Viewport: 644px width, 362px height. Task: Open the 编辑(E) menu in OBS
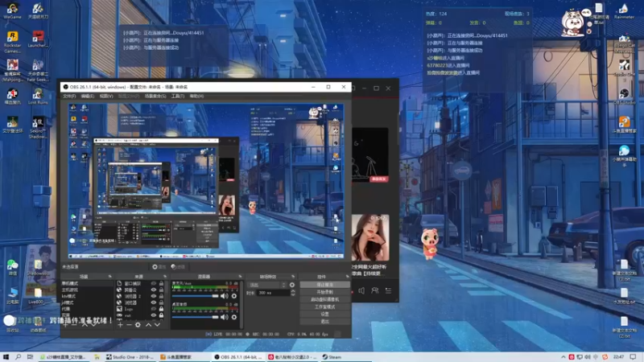pyautogui.click(x=87, y=96)
